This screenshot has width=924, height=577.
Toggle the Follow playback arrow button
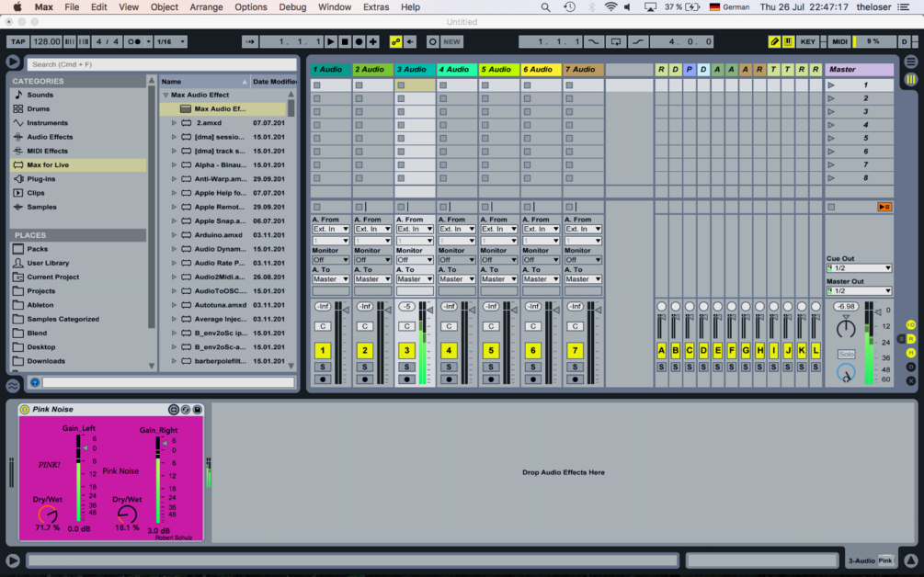pos(250,41)
